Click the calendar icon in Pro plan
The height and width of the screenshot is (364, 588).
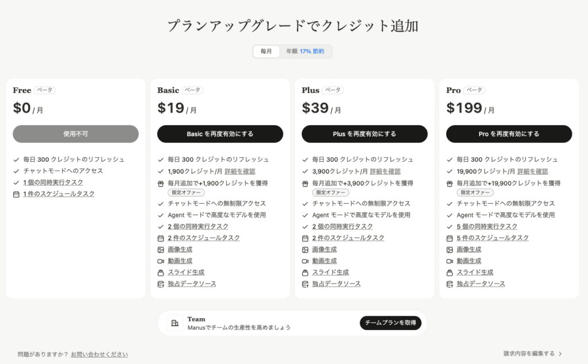click(450, 238)
